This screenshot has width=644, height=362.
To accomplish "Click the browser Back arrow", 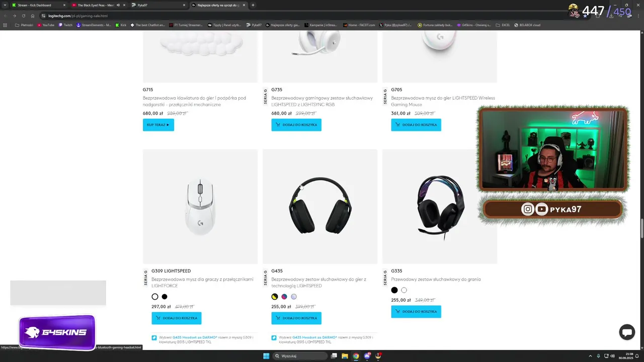I will pos(6,16).
